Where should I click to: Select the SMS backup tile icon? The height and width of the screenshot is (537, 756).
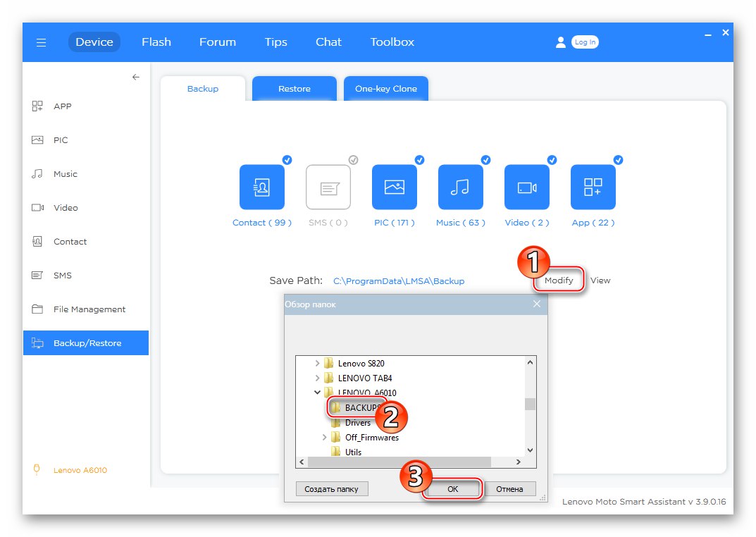tap(328, 187)
